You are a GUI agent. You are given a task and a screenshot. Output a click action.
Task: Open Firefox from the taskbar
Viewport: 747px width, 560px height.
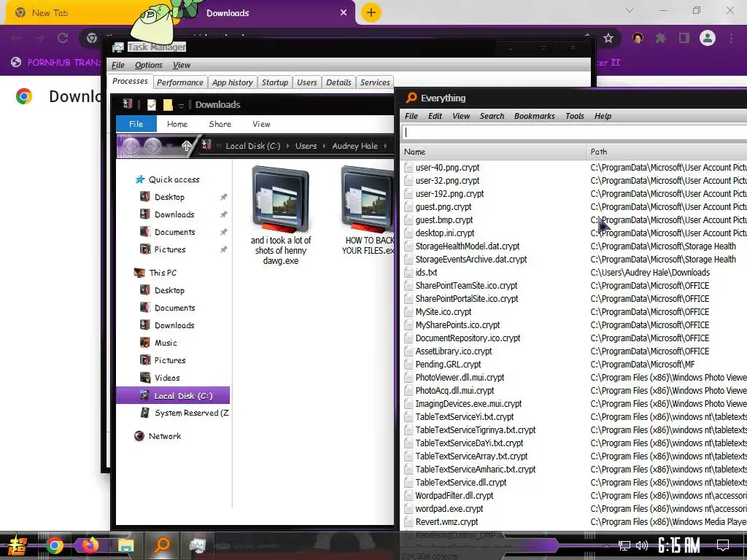[x=90, y=545]
